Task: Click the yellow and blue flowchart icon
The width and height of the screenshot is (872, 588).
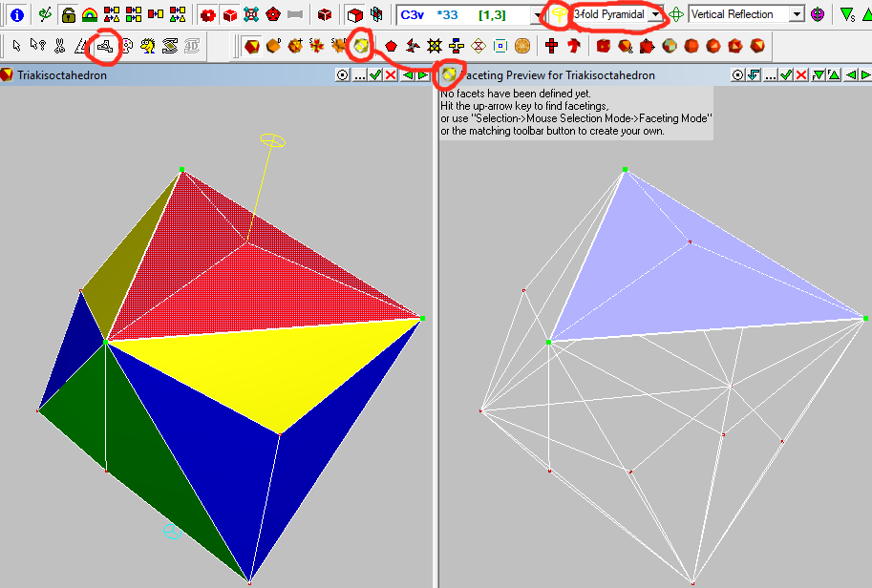Action: pos(457,46)
